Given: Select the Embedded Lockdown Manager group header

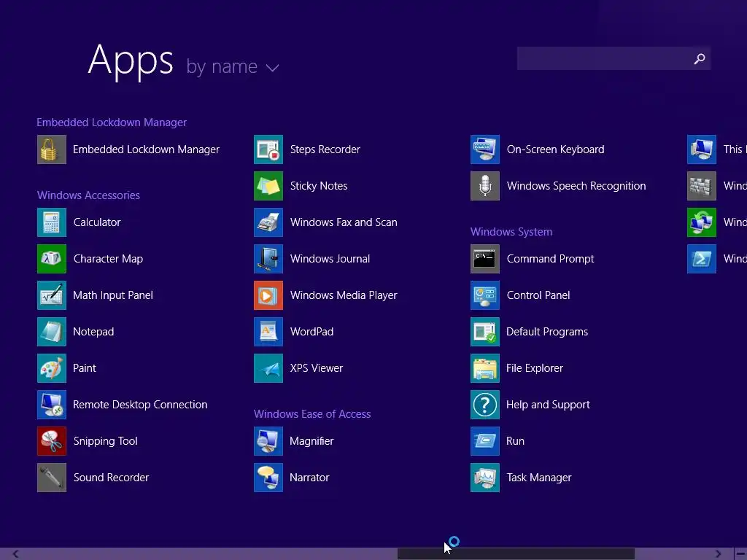Looking at the screenshot, I should (112, 122).
